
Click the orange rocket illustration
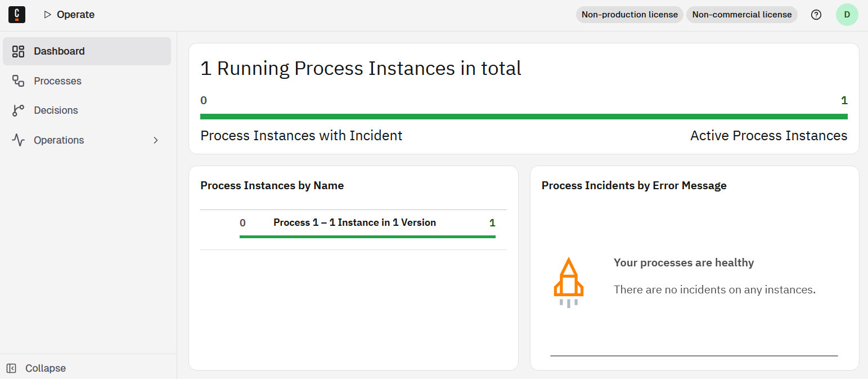click(569, 283)
